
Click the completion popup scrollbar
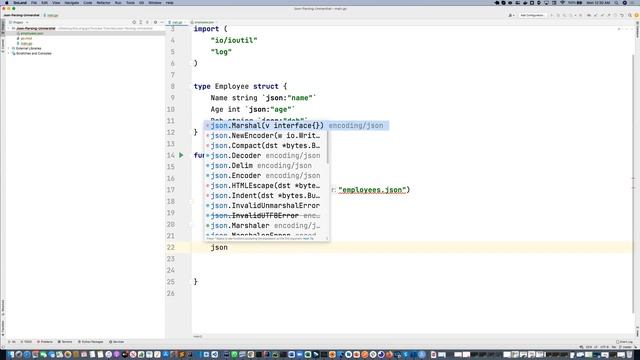click(x=328, y=147)
